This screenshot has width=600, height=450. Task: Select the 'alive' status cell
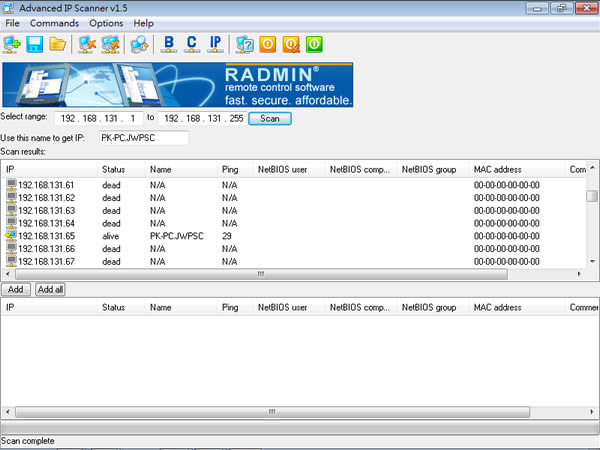[x=111, y=236]
